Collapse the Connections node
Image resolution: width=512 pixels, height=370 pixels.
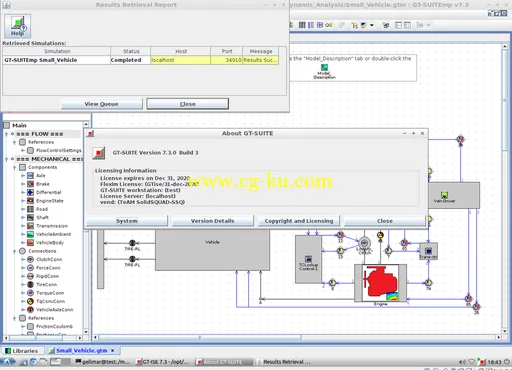pyautogui.click(x=14, y=251)
